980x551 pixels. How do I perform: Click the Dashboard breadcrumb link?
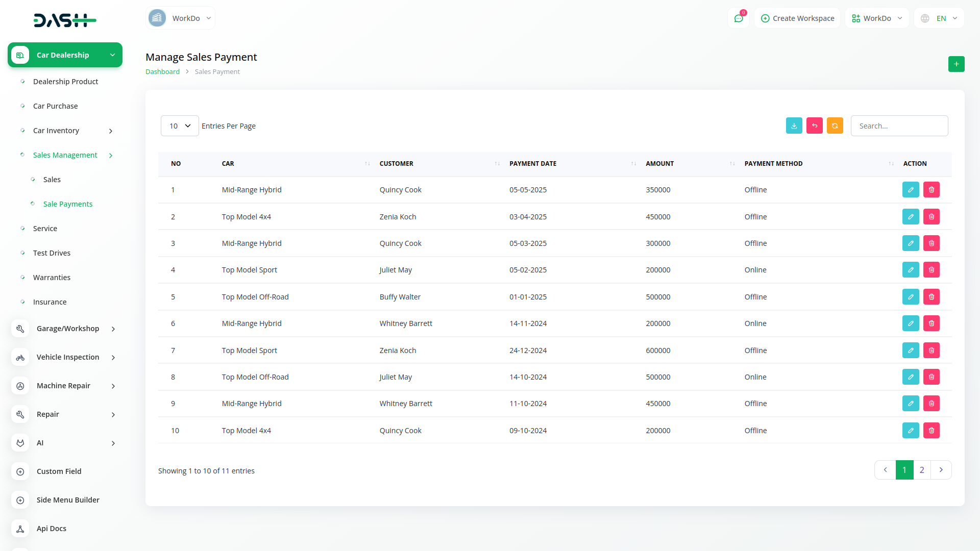[162, 72]
